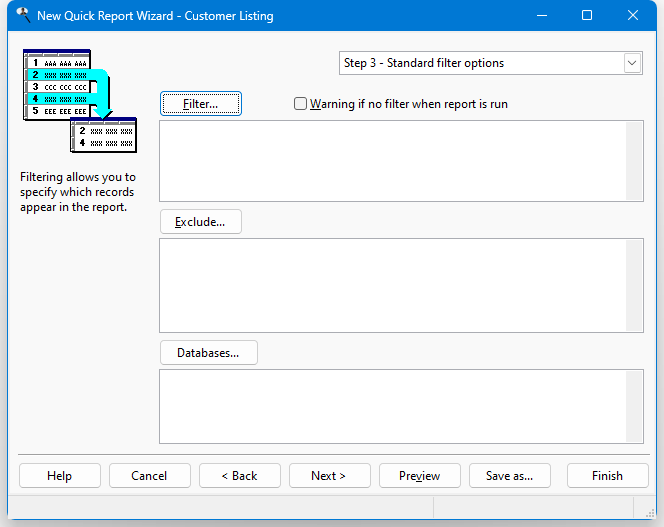Open the Databases... selection button
664x527 pixels.
click(209, 353)
